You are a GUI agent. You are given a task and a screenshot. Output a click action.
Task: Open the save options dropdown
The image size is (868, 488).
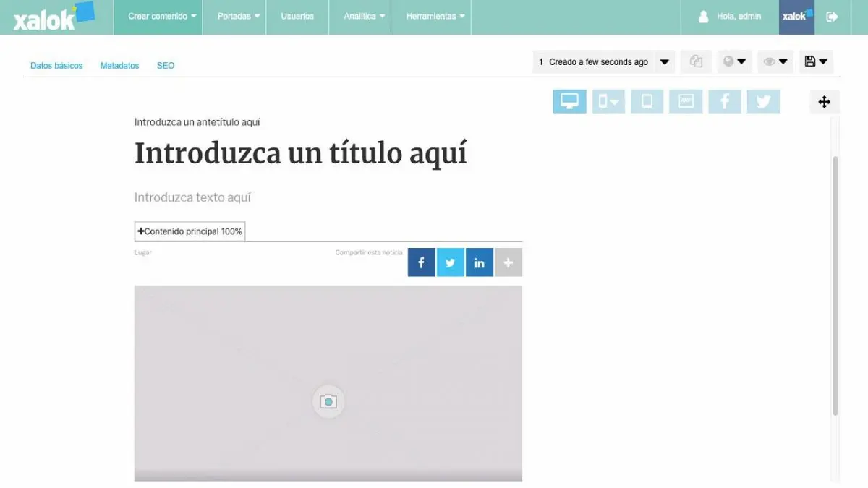pos(815,61)
